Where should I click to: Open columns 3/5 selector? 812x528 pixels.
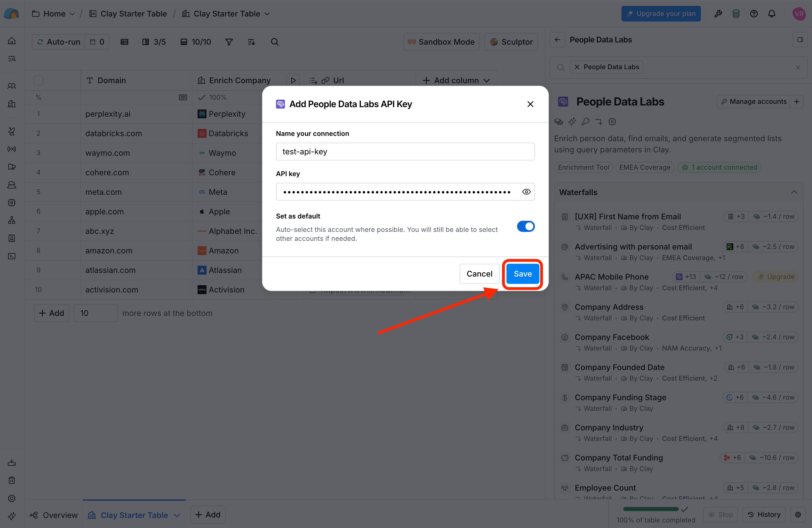point(154,42)
